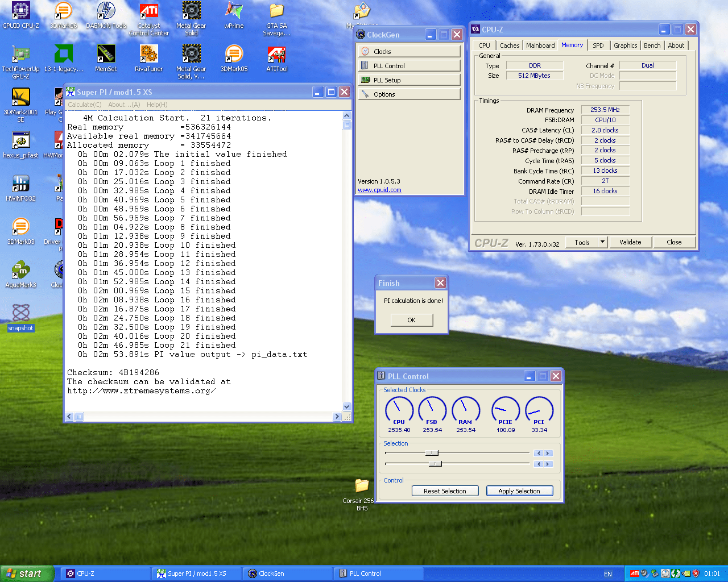Open the GTA SA Savegame folder
The image size is (728, 582).
tap(276, 19)
